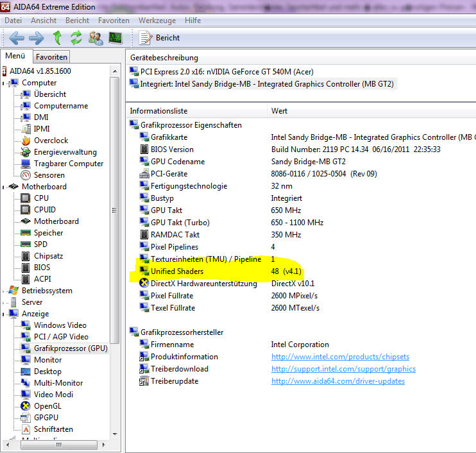This screenshot has width=476, height=453.
Task: Select the IPMI tree entry
Action: 42,129
